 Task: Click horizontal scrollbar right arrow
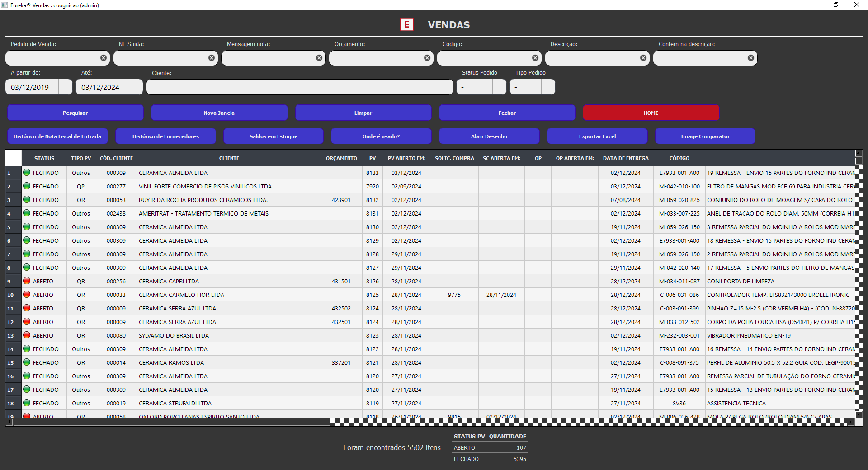click(x=851, y=422)
